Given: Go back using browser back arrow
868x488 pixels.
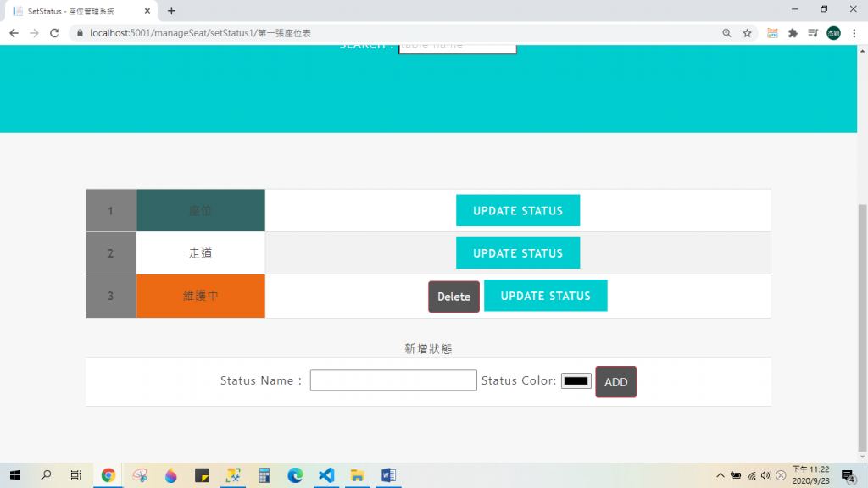Looking at the screenshot, I should (14, 33).
